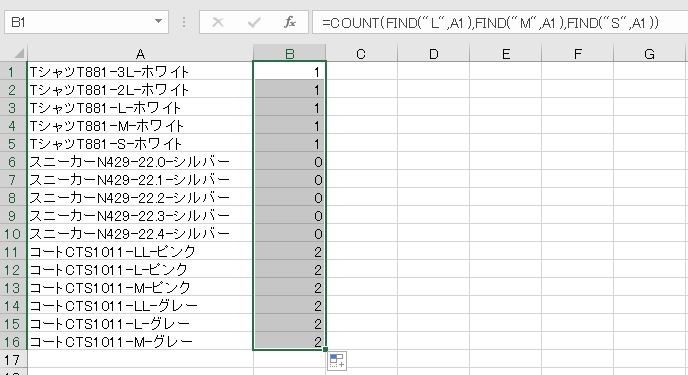The width and height of the screenshot is (688, 375).
Task: Select row 11 header
Action: [x=13, y=251]
